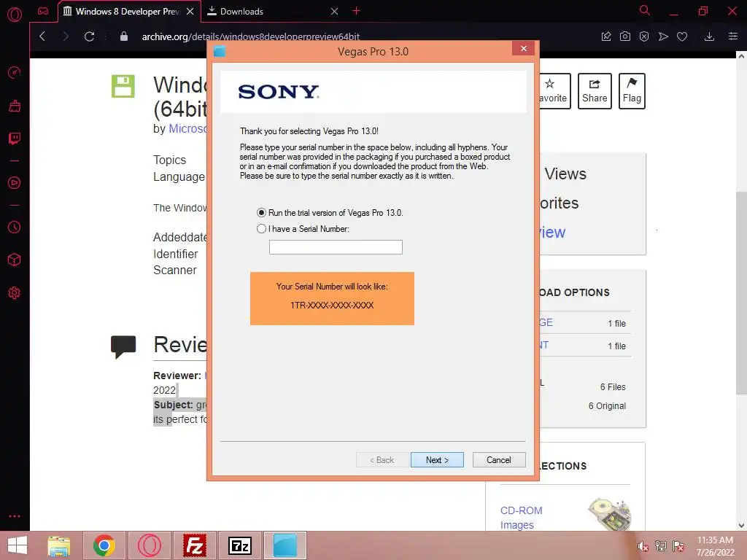Viewport: 747px width, 560px height.
Task: Flag this archive item
Action: pyautogui.click(x=632, y=91)
